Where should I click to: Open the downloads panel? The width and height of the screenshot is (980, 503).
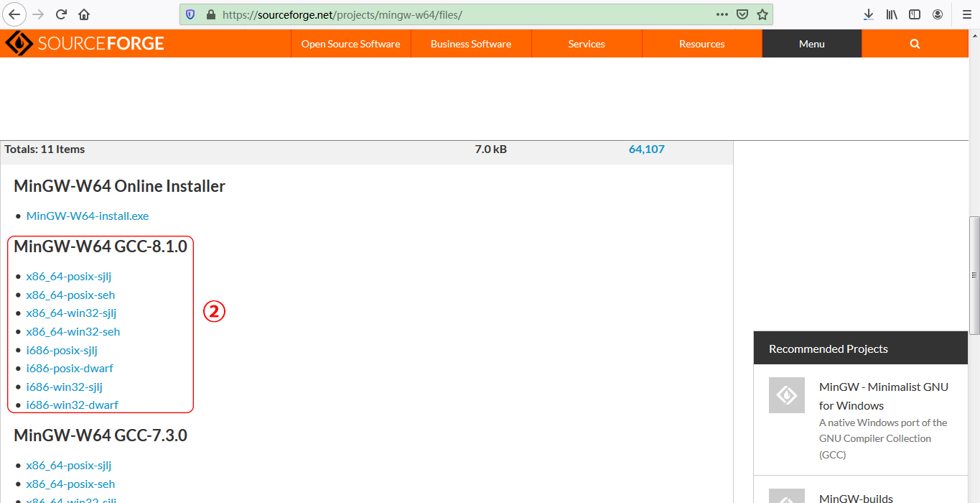click(868, 14)
